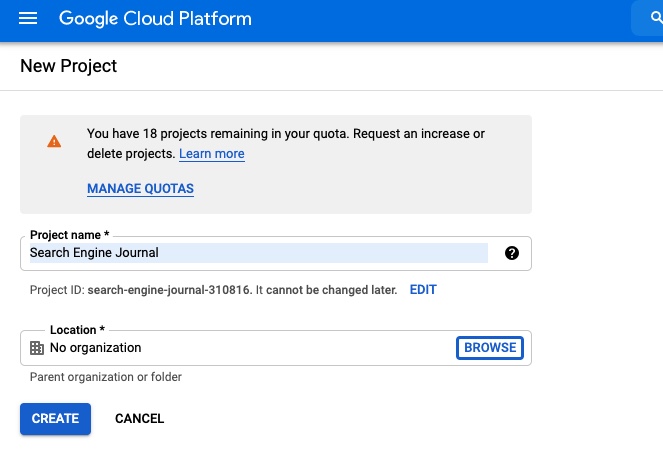Go to Google Cloud Platform home logo
This screenshot has height=473, width=663.
[x=155, y=19]
